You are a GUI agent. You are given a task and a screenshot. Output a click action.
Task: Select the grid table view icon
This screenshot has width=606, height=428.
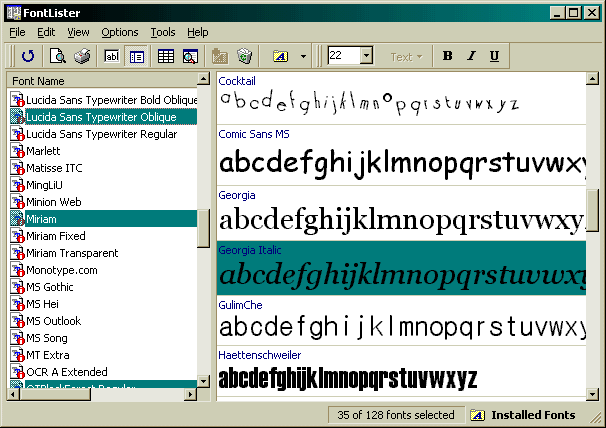point(166,56)
